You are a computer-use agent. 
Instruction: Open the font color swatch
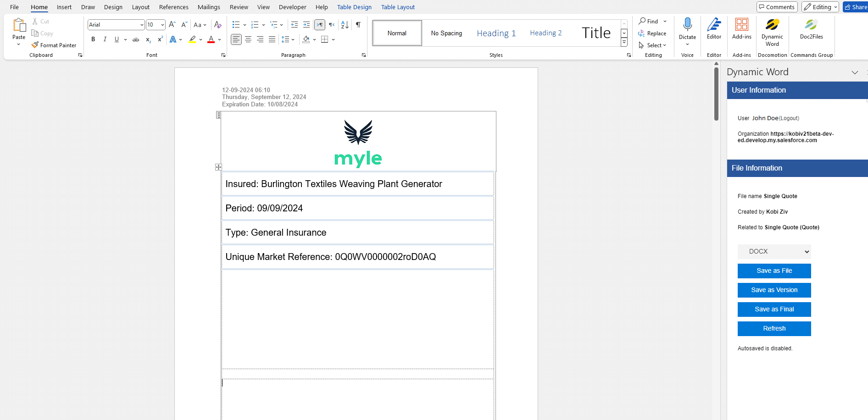[211, 39]
